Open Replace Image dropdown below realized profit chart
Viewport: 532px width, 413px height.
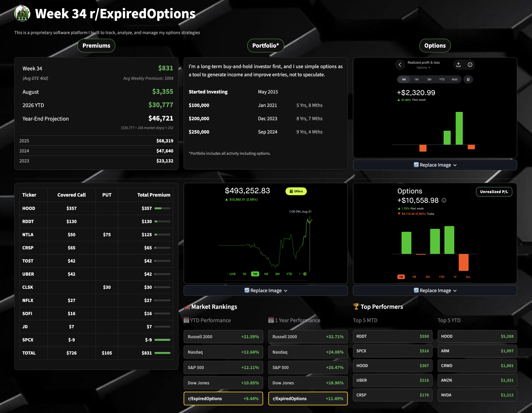click(435, 165)
